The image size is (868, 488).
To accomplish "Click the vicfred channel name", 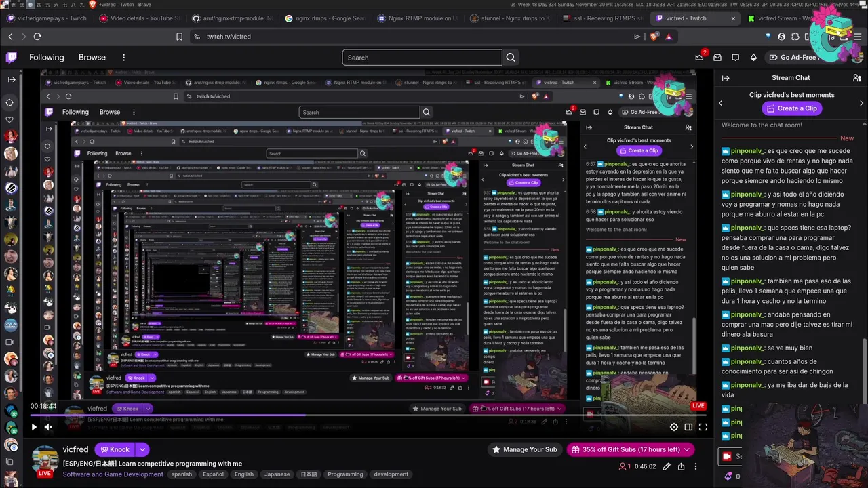I will point(75,449).
